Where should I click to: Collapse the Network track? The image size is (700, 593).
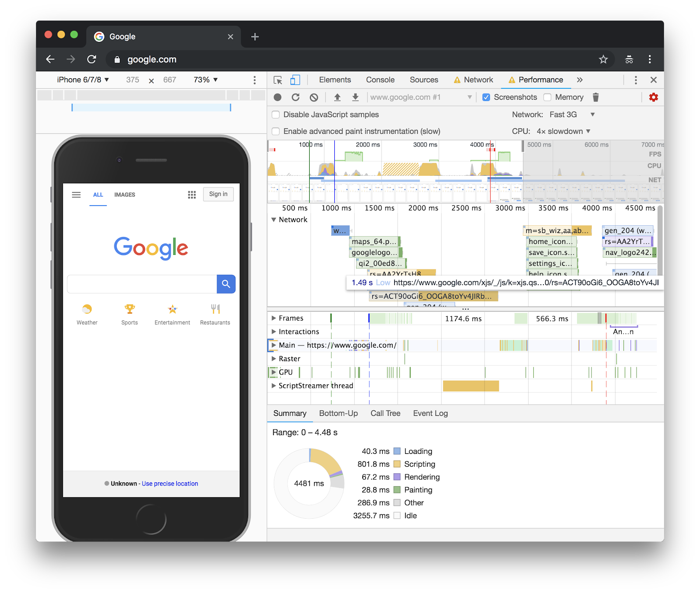tap(273, 220)
